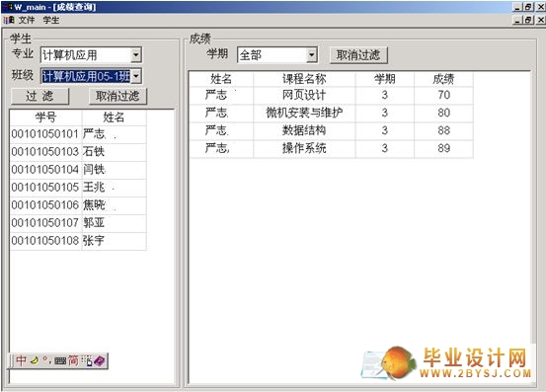Screen dimensions: 546x392
Task: Click 取消过滤 button in 学生 panel
Action: coord(117,96)
